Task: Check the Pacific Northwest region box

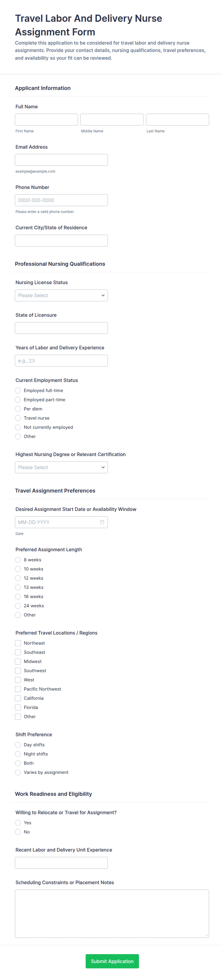Action: point(18,689)
